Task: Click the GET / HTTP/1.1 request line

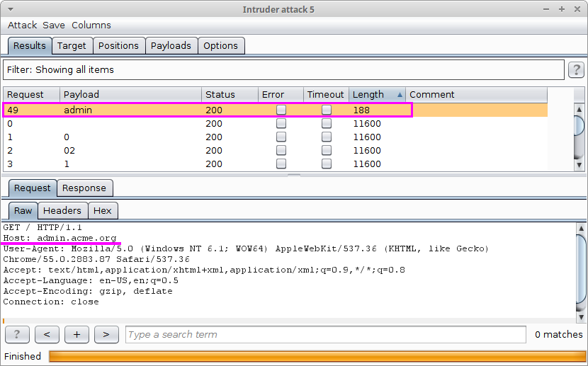Action: (43, 227)
